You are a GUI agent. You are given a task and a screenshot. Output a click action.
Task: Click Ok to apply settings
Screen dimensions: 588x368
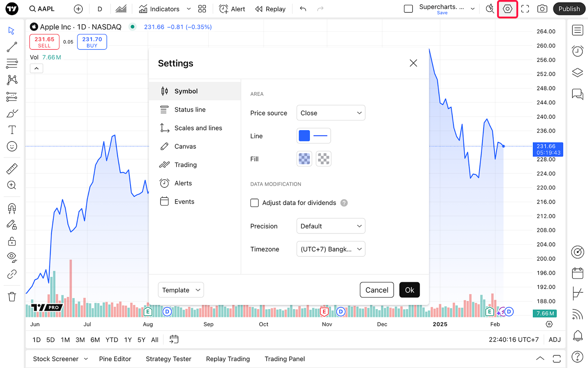409,290
